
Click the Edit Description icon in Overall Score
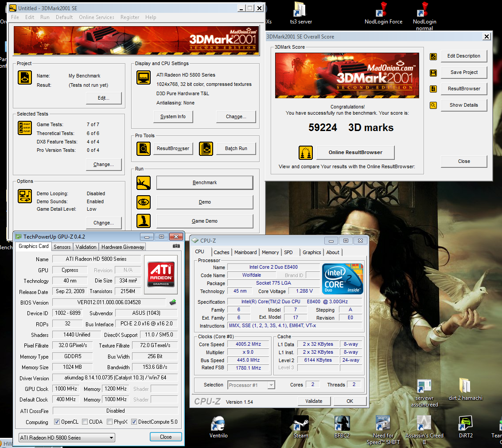(433, 57)
